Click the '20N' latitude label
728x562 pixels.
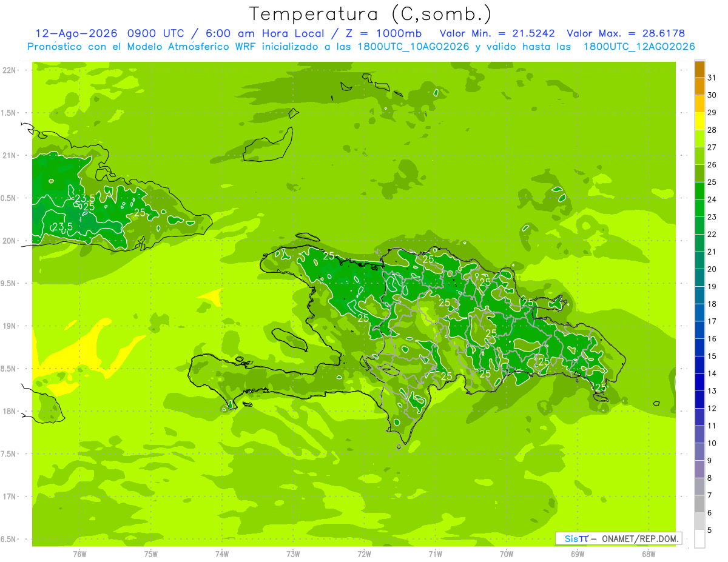pyautogui.click(x=10, y=241)
